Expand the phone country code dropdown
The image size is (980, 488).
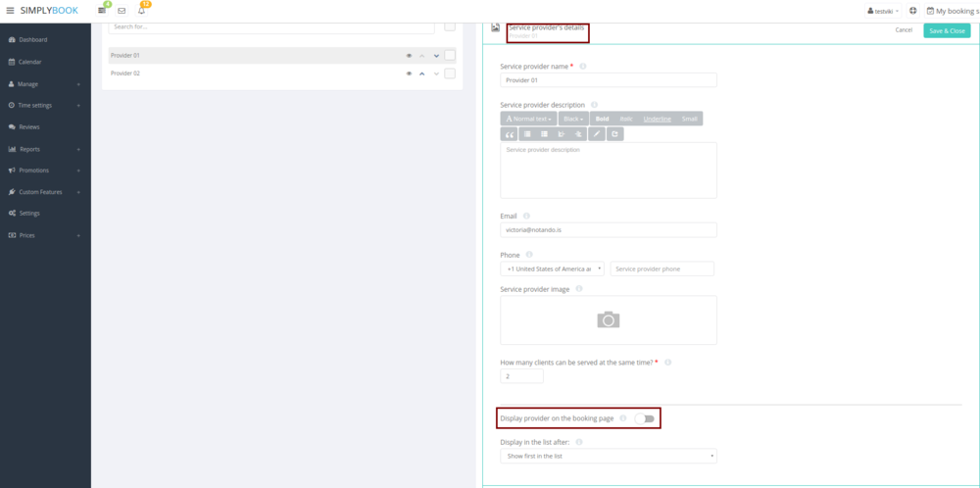(552, 268)
